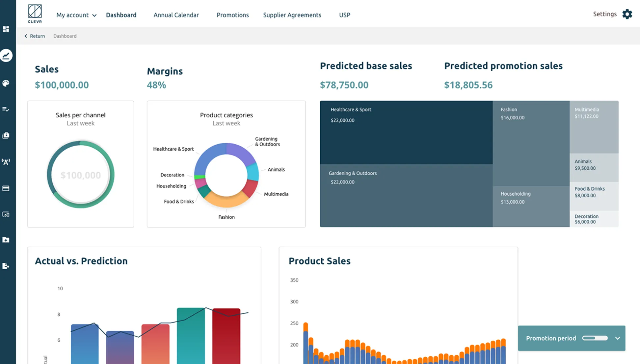This screenshot has width=640, height=364.
Task: Click the Fashion $16,000.00 treemap tile
Action: 531,143
